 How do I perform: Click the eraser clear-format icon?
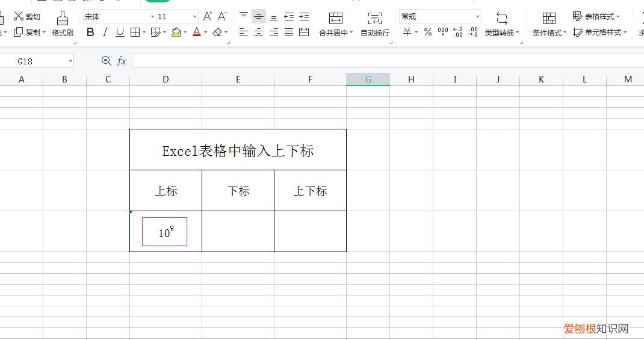point(218,32)
